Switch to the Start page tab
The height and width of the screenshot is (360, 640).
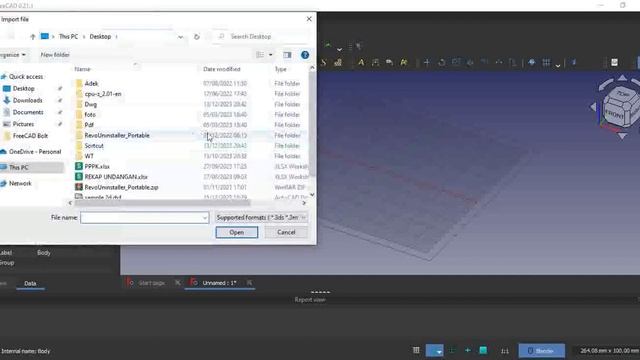151,283
